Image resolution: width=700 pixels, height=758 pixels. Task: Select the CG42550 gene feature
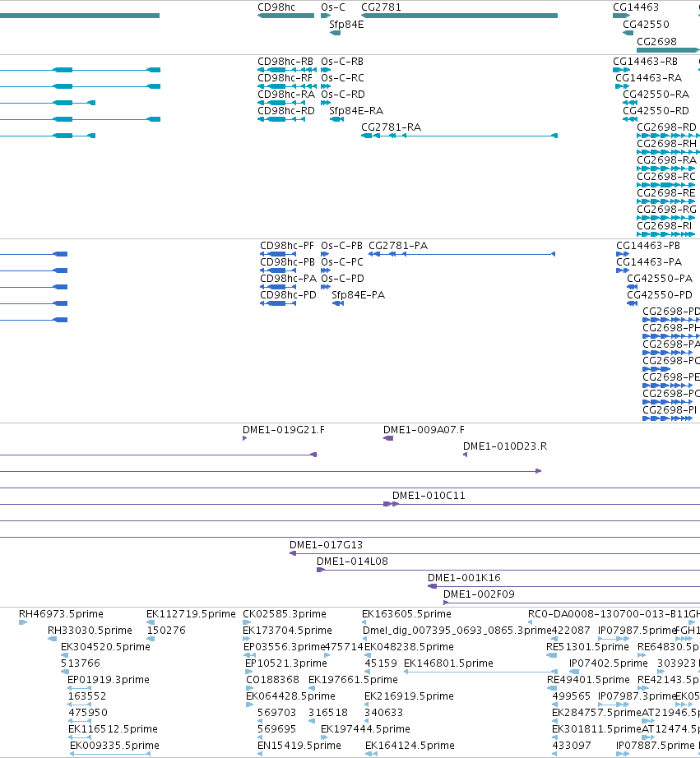628,33
